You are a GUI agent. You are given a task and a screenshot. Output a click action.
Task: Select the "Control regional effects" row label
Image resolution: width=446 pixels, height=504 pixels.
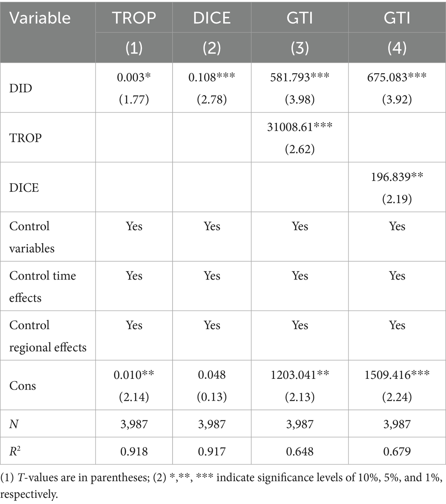click(x=48, y=336)
